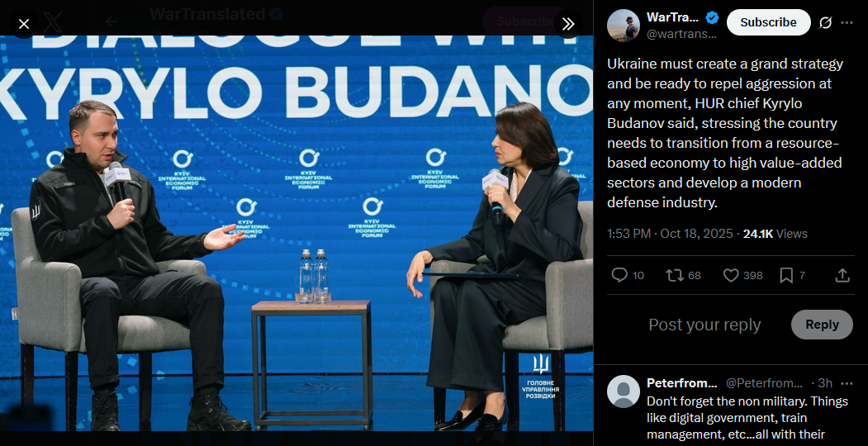This screenshot has width=868, height=446.
Task: Open the post's three-dot more menu
Action: pos(847,22)
